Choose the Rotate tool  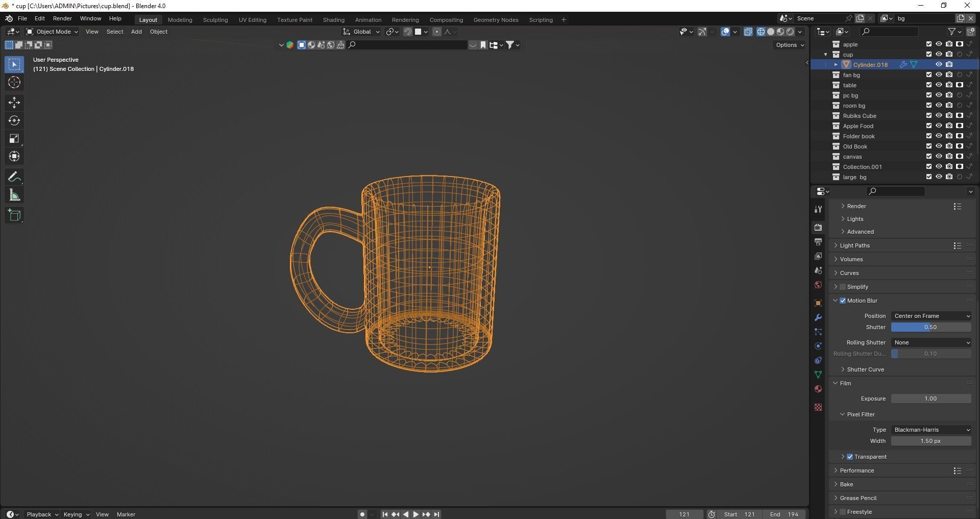[x=14, y=120]
